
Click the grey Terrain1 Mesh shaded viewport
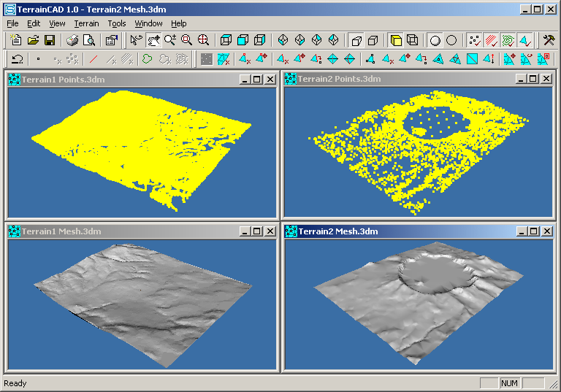(x=142, y=304)
